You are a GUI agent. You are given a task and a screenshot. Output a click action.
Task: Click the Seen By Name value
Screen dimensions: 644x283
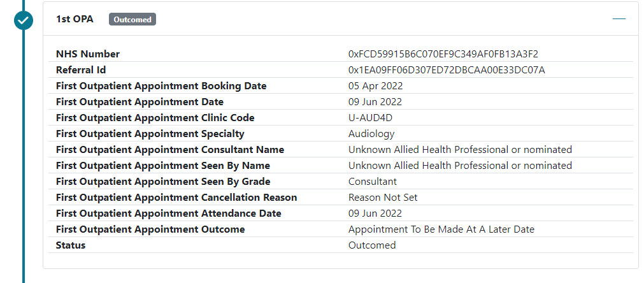pos(460,166)
